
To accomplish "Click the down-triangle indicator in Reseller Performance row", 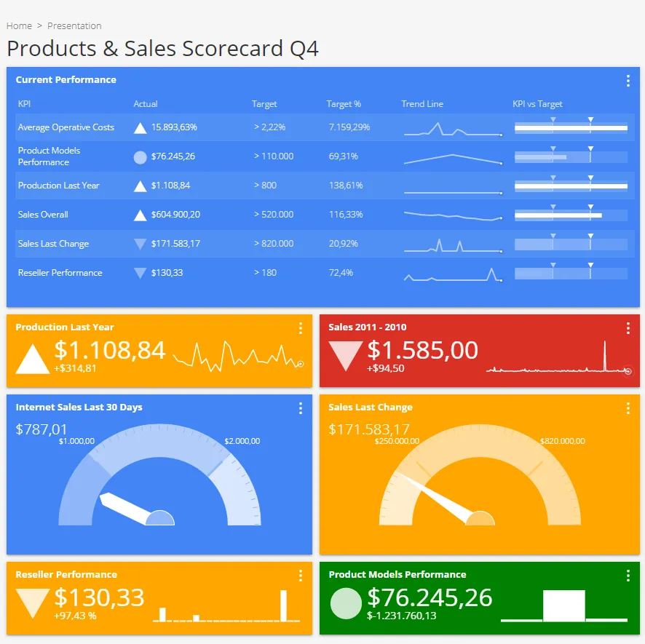I will point(141,274).
